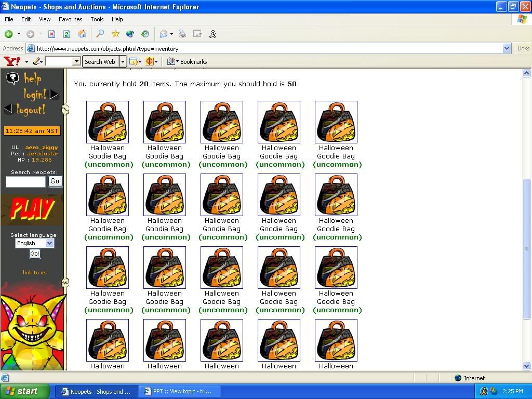Go to the Home page icon
The height and width of the screenshot is (399, 532).
(x=82, y=34)
